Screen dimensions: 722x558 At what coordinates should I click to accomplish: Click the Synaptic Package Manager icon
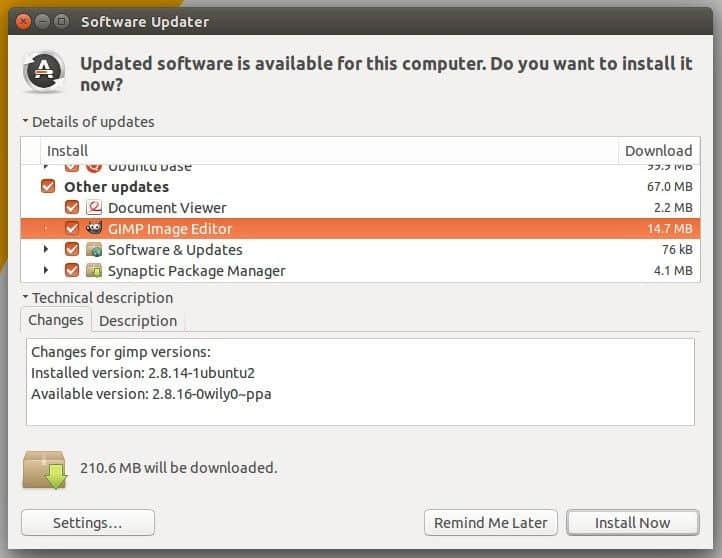(95, 270)
